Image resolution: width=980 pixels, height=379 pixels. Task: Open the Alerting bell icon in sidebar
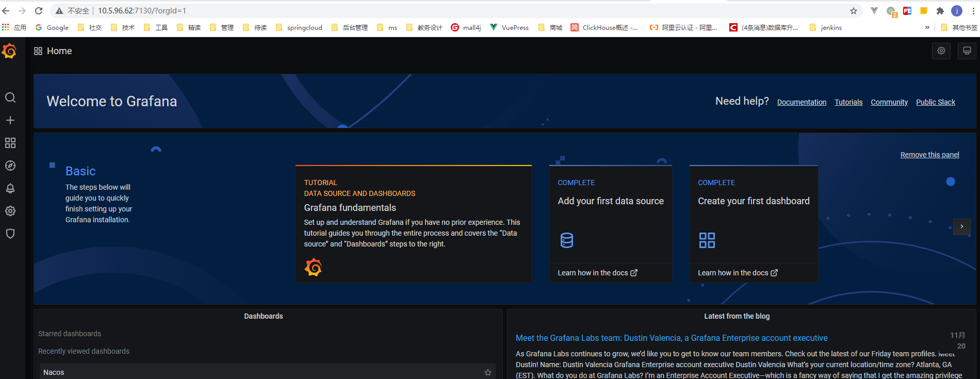10,188
